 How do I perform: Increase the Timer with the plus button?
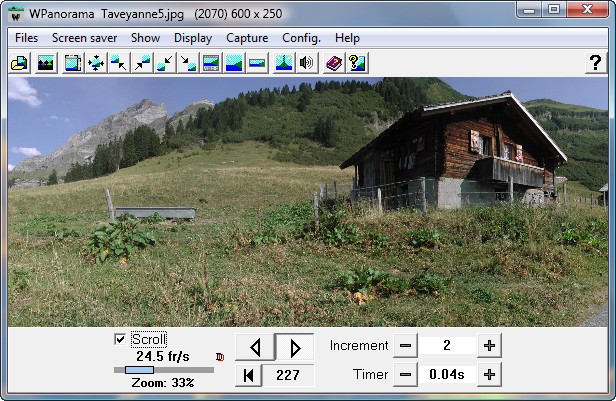coord(489,375)
